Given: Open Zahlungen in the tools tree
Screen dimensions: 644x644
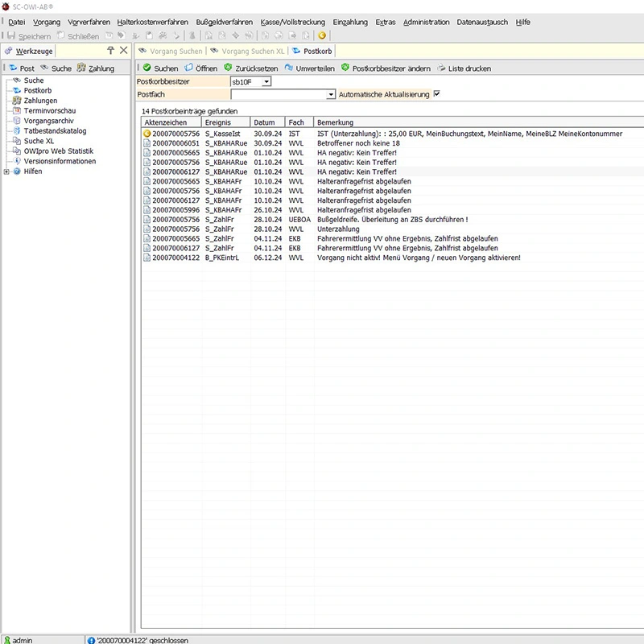Looking at the screenshot, I should (40, 101).
